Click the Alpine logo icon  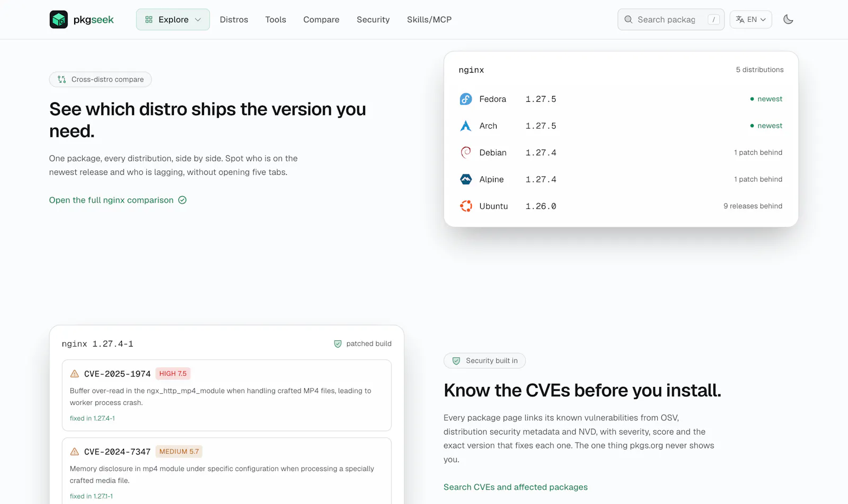coord(466,179)
